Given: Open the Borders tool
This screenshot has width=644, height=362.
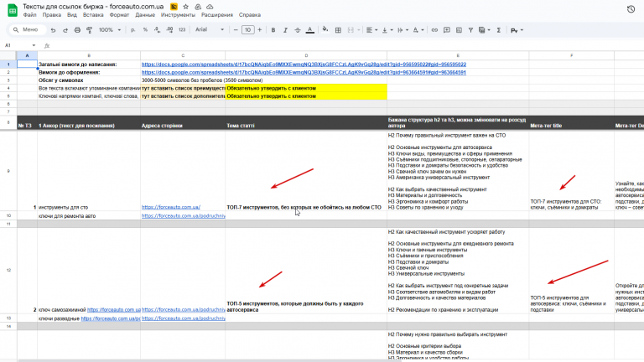Looking at the screenshot, I should pyautogui.click(x=338, y=30).
